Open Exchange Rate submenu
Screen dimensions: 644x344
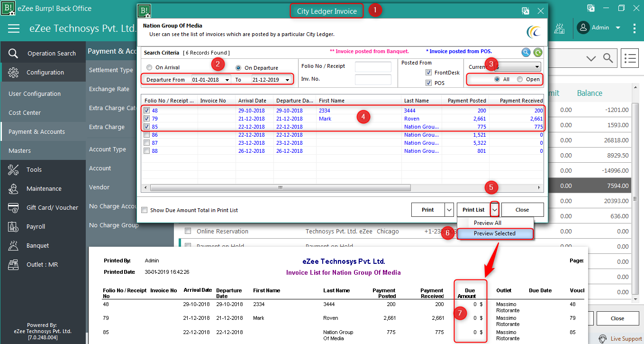(109, 89)
